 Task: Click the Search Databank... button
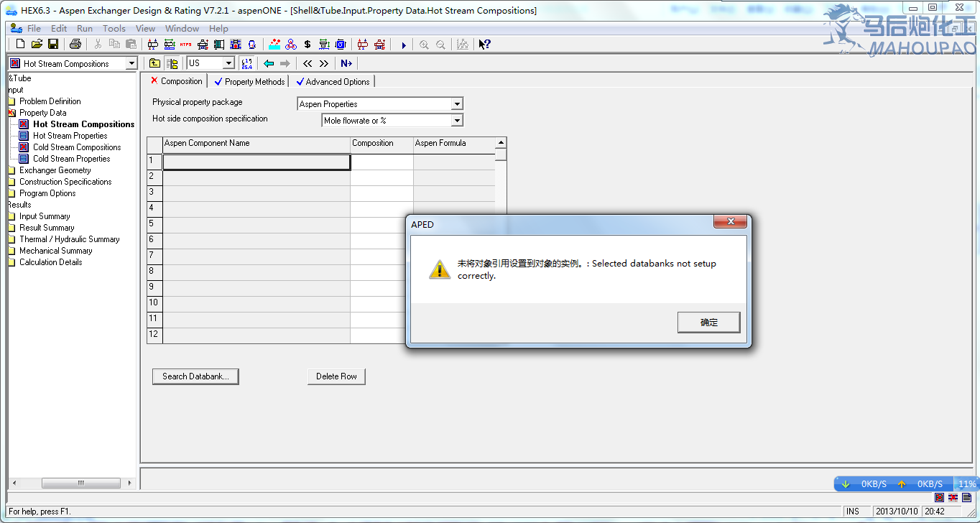pyautogui.click(x=195, y=376)
